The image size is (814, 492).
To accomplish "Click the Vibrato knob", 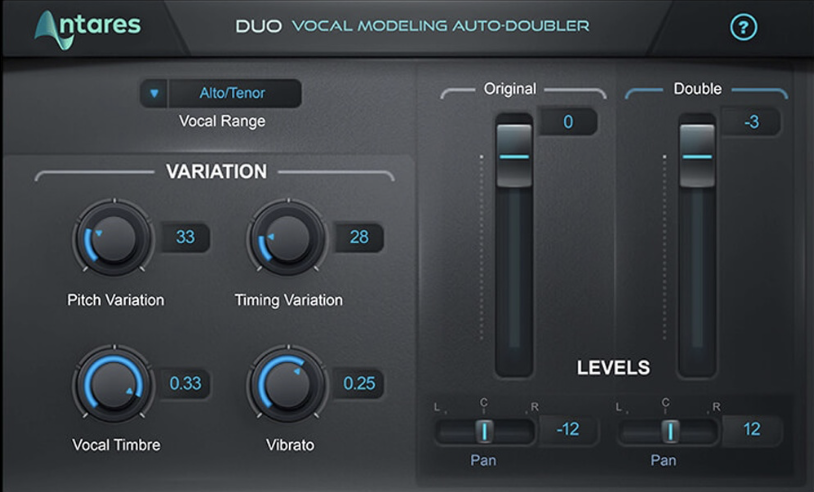I will 288,384.
